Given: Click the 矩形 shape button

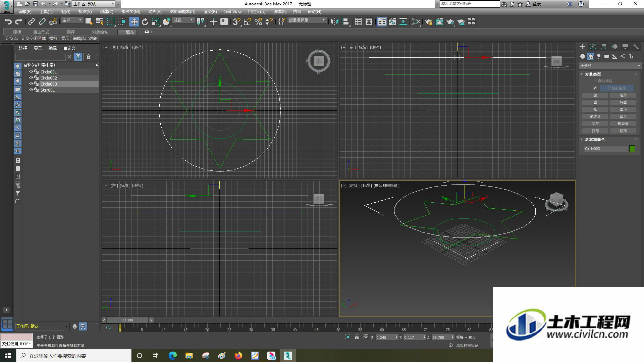Looking at the screenshot, I should (623, 95).
